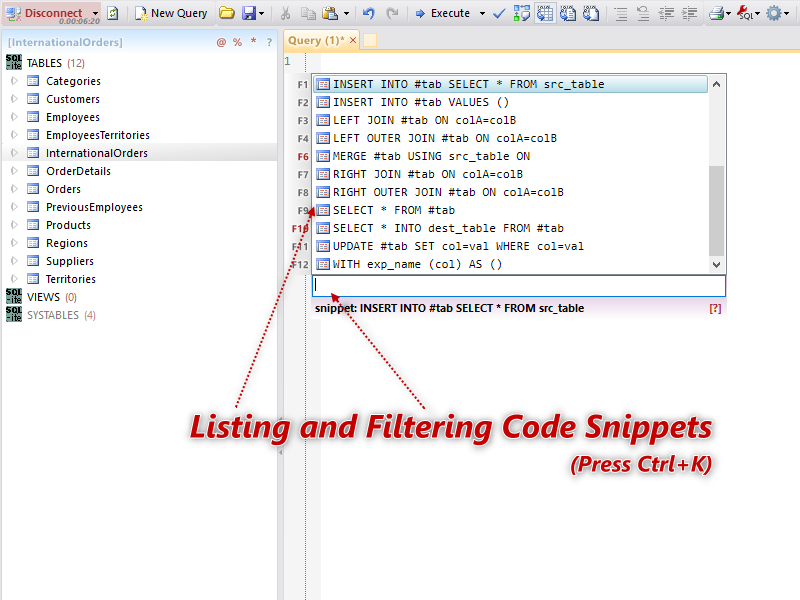Click the ? help button in the schema panel

[269, 42]
